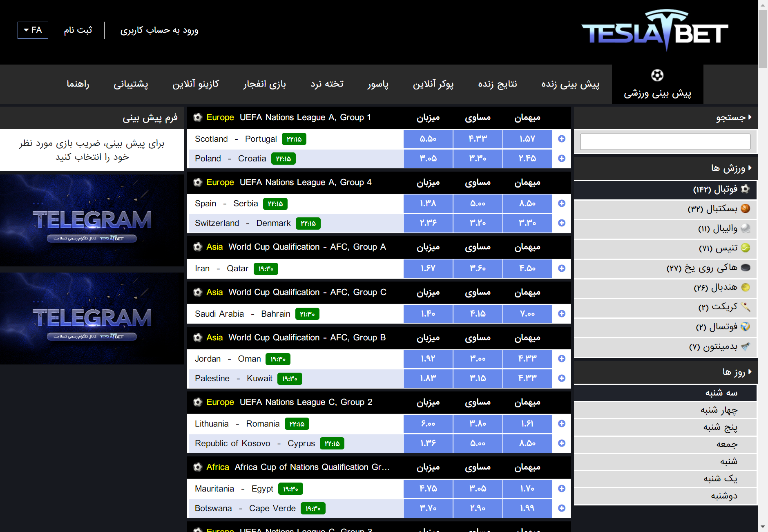Screen dimensions: 768x532
Task: Click the cricket bat icon
Action: pos(746,307)
